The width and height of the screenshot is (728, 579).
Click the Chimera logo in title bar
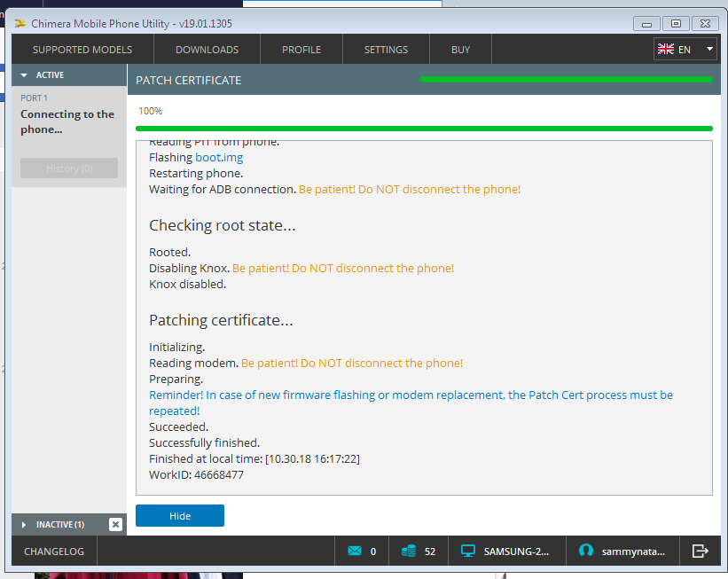click(20, 23)
